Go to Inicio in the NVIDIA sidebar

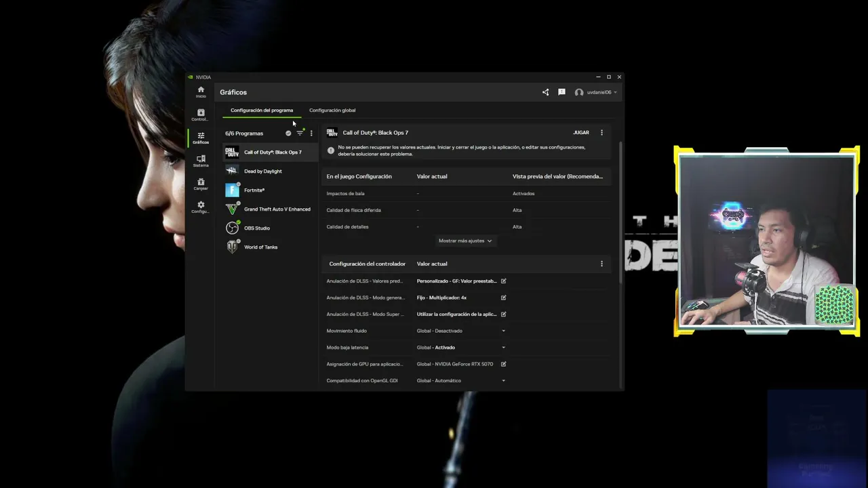click(x=201, y=92)
